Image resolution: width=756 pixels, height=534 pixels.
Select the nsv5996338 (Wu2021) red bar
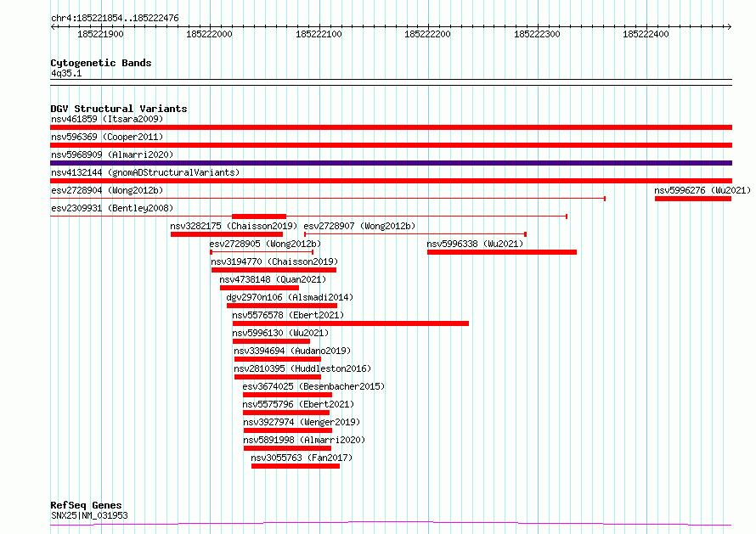click(501, 252)
